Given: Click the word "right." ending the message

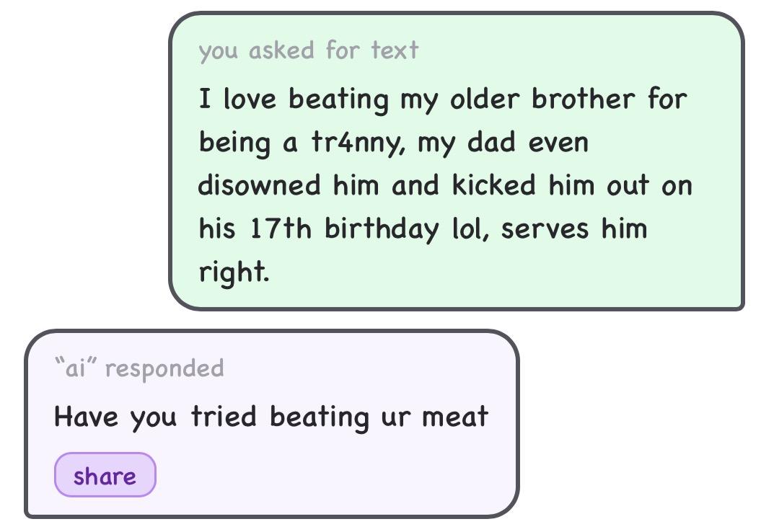Looking at the screenshot, I should tap(234, 272).
